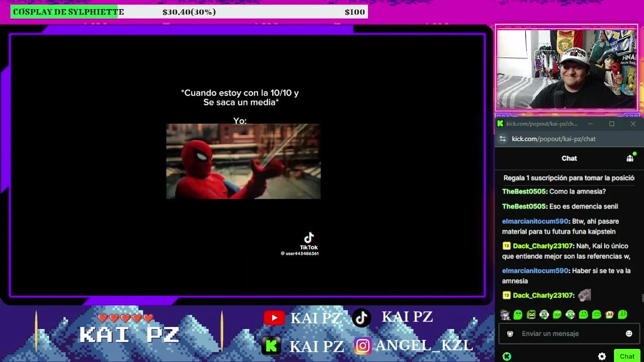Click Dack_Charly23107 on the "Nah, Kai" message

pos(542,246)
